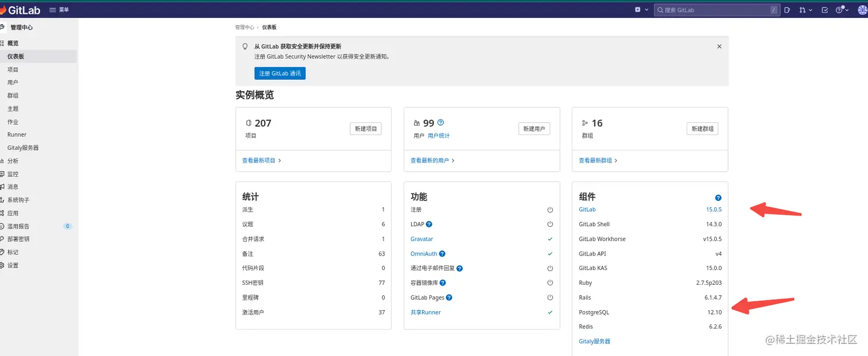The image size is (868, 356).
Task: Open 应用 in the sidebar
Action: point(13,213)
